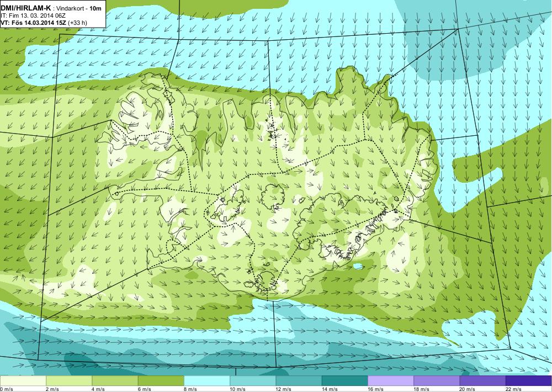Viewport: 552px width, 392px height.
Task: Click the '18 m/s' legend label
Action: tap(421, 389)
